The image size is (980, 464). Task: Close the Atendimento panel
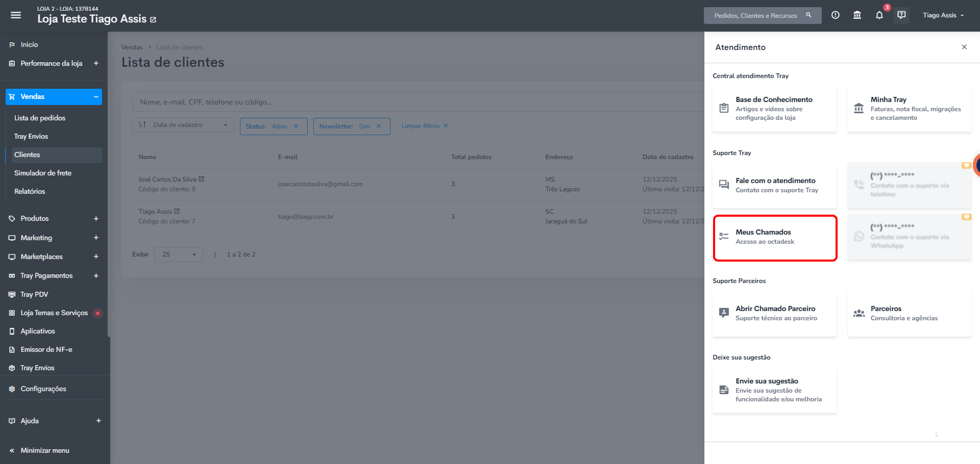[x=964, y=47]
